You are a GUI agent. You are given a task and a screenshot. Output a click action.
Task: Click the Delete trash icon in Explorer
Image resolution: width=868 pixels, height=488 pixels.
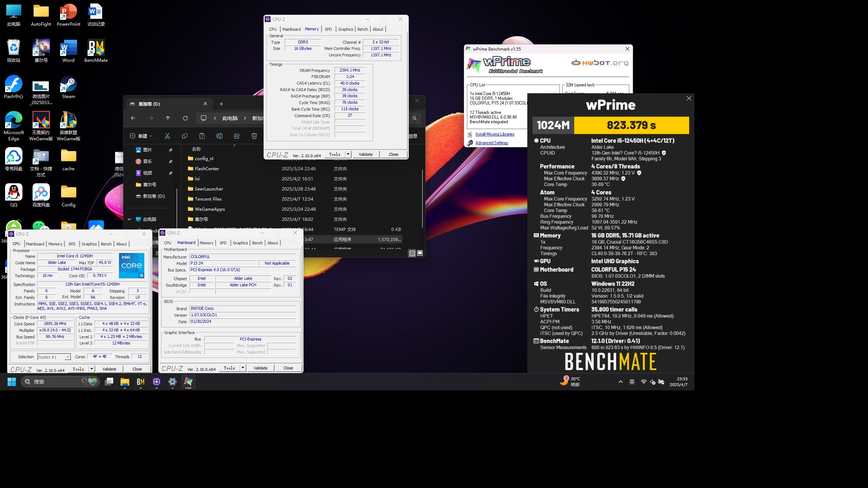[254, 136]
